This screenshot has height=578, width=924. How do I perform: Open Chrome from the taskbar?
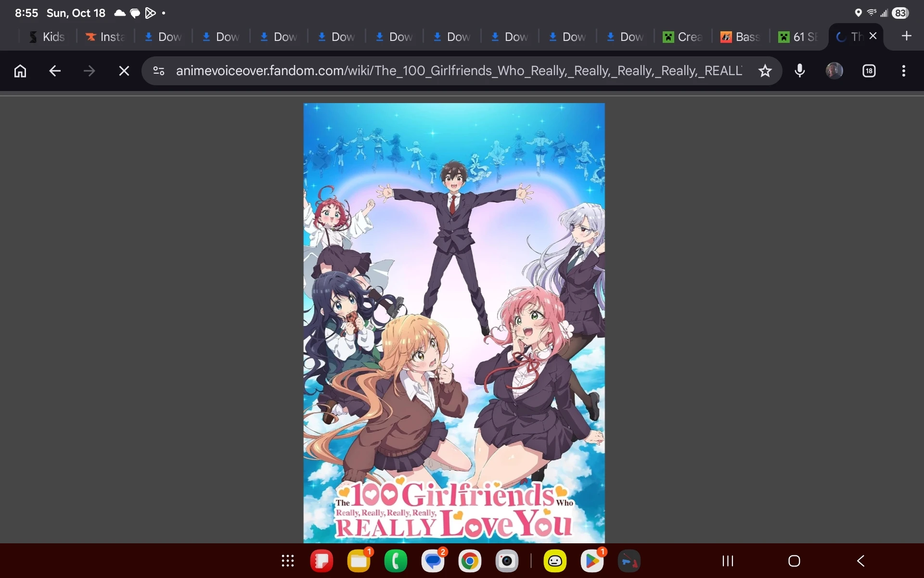470,561
